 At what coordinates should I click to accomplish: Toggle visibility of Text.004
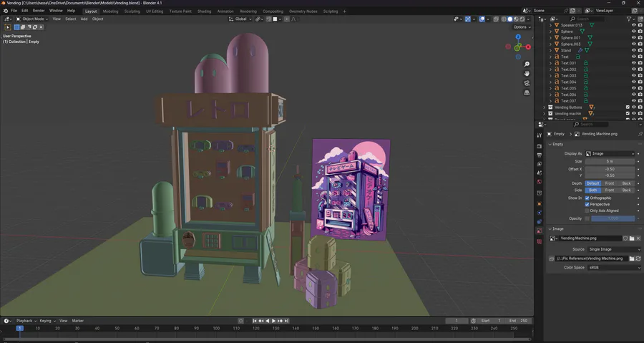(x=634, y=82)
